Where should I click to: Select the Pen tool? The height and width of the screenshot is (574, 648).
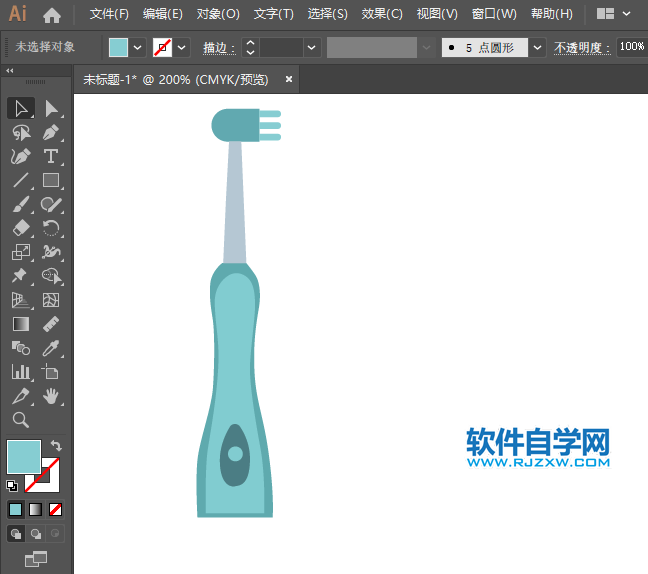(51, 133)
